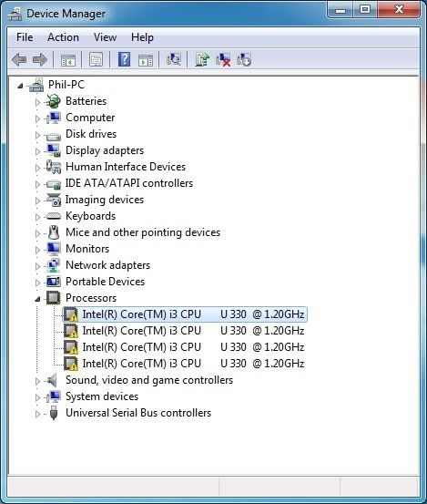Click the Processors chip icon

pos(54,298)
